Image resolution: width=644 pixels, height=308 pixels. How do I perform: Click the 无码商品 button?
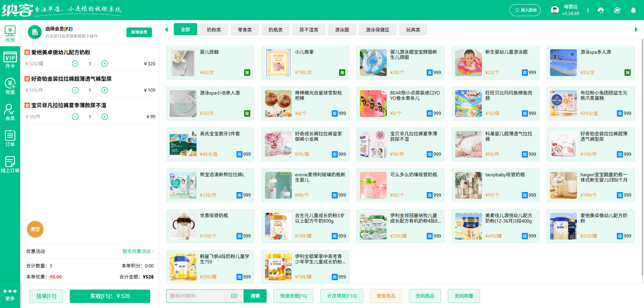click(x=425, y=296)
